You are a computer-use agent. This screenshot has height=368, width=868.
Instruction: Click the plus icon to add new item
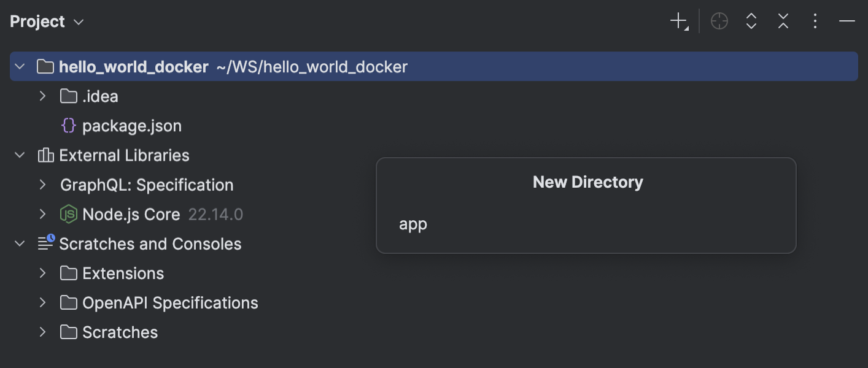point(677,21)
